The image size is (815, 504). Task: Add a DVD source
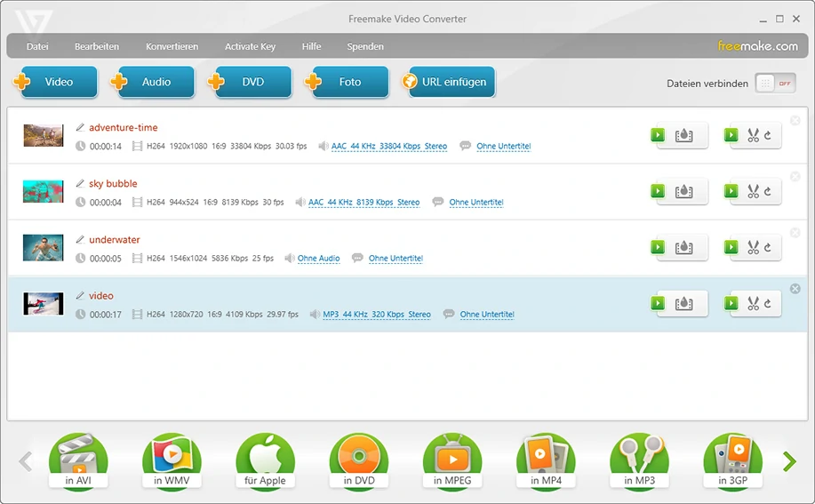click(250, 82)
